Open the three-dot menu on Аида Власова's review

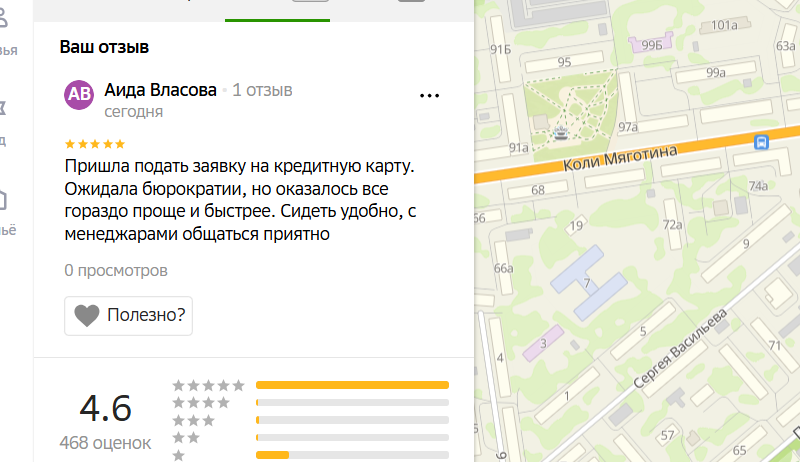coord(429,95)
